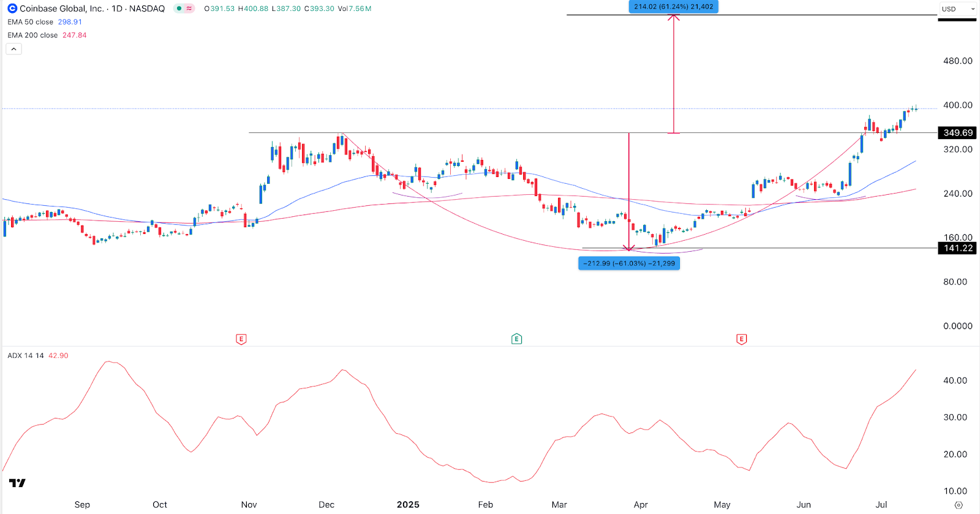980x514 pixels.
Task: Click the Vol 7.56M value
Action: click(x=355, y=9)
